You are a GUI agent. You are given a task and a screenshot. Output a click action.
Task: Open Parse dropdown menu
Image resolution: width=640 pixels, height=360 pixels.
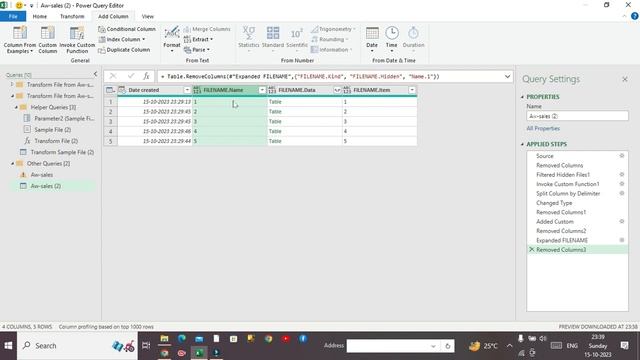point(197,50)
